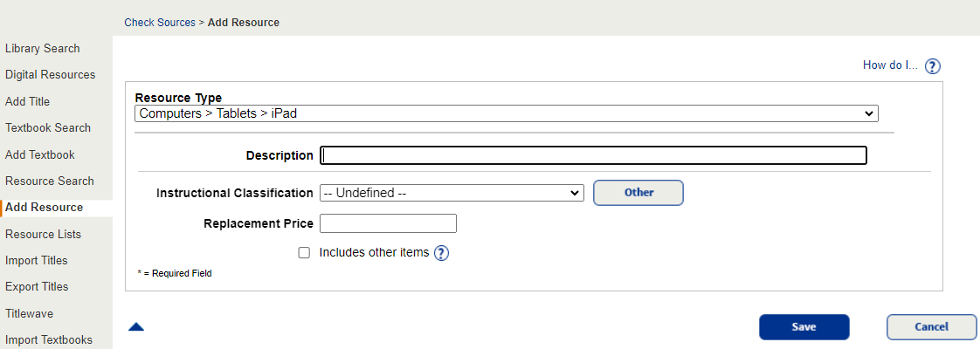
Task: Open Library Search in sidebar
Action: tap(42, 49)
